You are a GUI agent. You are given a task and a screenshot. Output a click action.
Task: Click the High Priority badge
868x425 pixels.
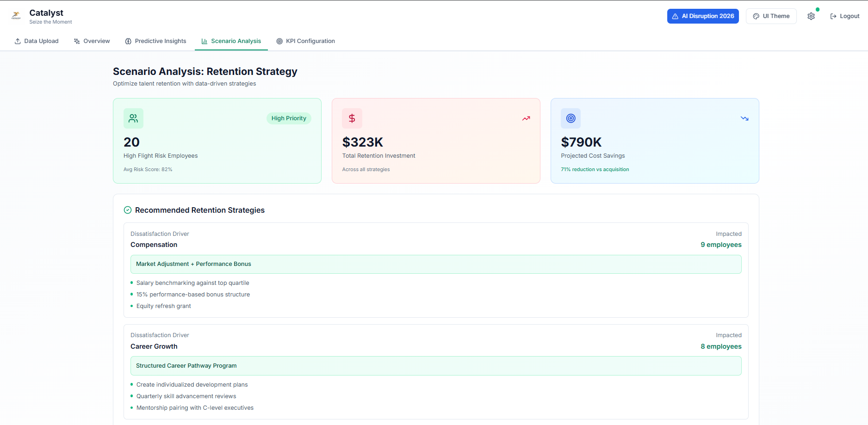click(289, 118)
